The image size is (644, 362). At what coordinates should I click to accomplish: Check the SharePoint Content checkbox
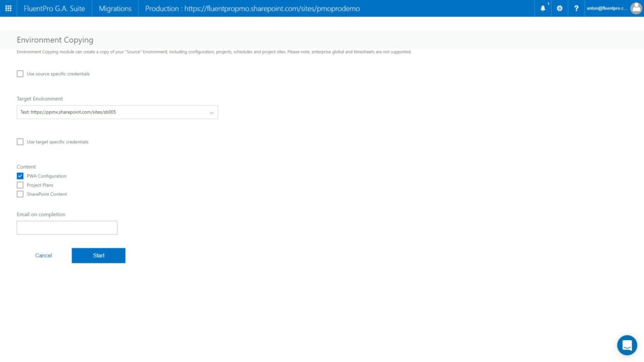pos(19,194)
